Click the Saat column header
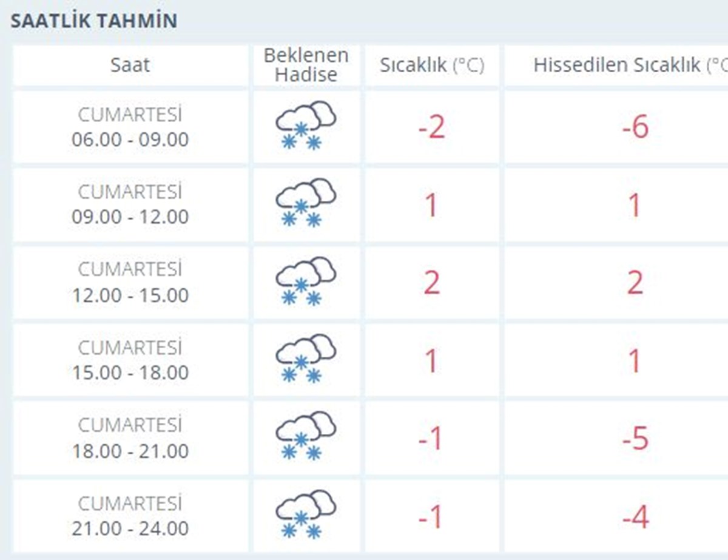The height and width of the screenshot is (560, 728). coord(130,65)
